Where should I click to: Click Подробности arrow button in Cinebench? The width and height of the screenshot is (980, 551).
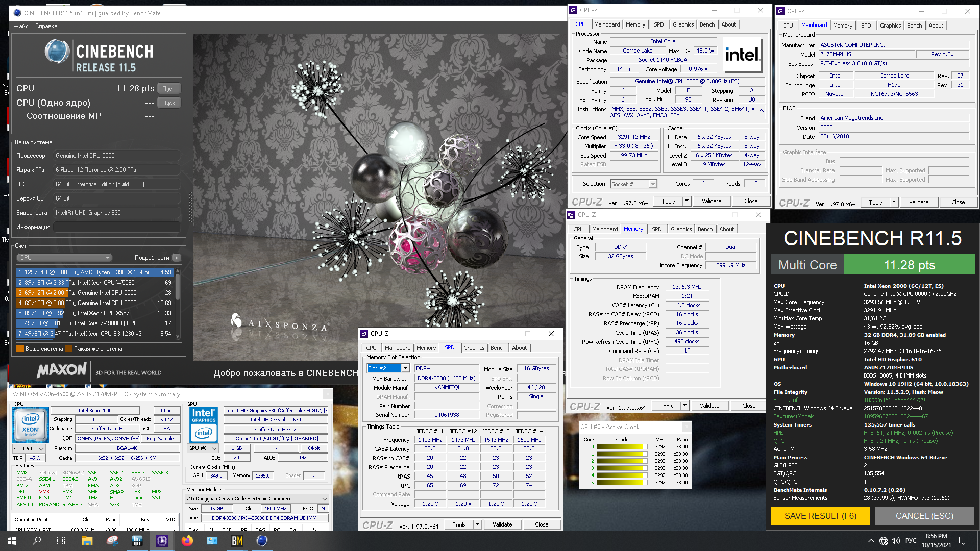pos(176,258)
